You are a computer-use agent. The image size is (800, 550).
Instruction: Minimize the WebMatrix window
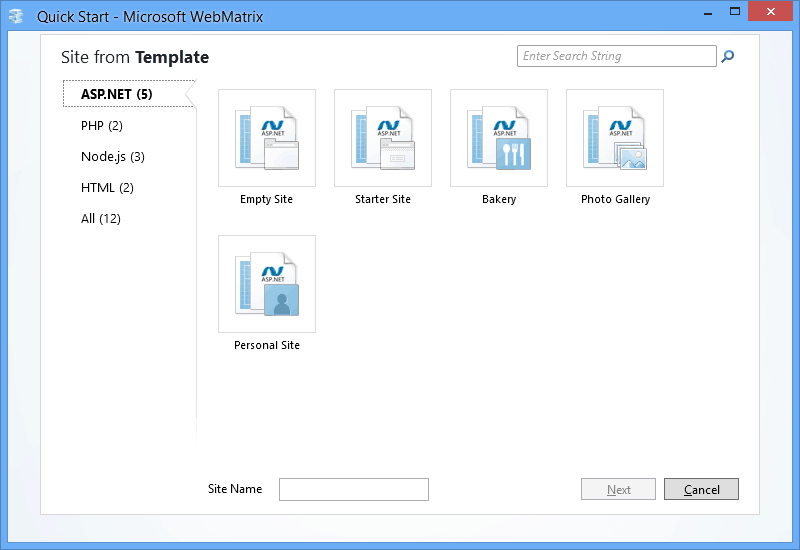(x=708, y=12)
